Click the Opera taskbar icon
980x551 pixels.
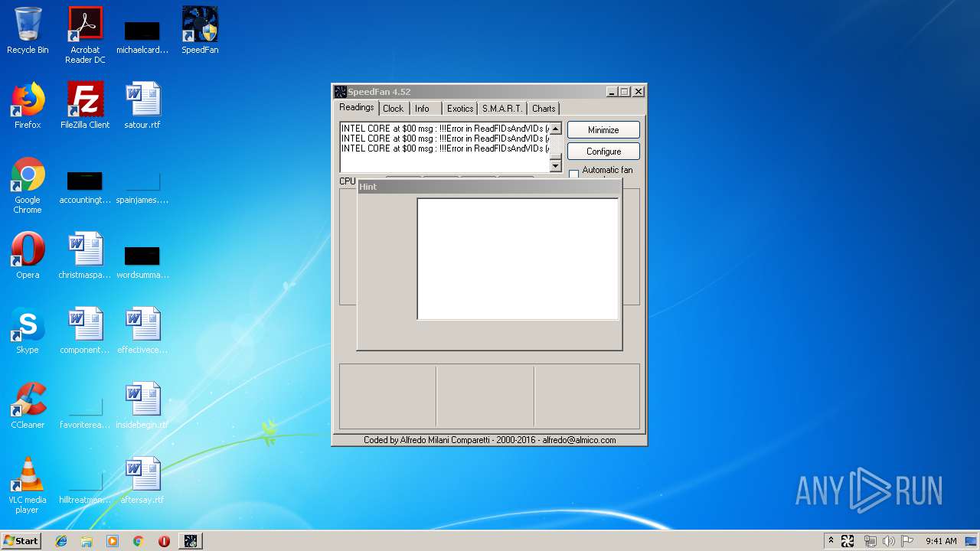(164, 541)
